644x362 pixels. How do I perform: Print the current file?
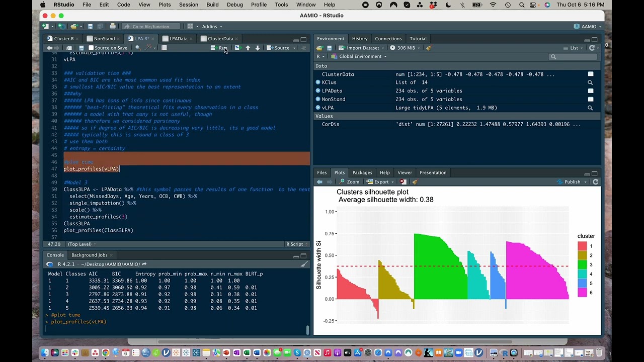click(113, 26)
